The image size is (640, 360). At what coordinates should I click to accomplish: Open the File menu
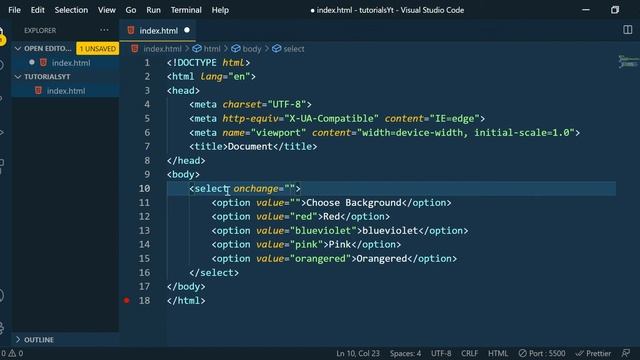pos(14,10)
